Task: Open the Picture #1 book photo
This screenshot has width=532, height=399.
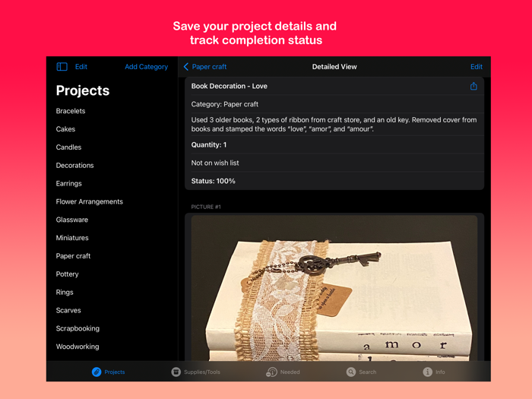Action: pyautogui.click(x=334, y=288)
